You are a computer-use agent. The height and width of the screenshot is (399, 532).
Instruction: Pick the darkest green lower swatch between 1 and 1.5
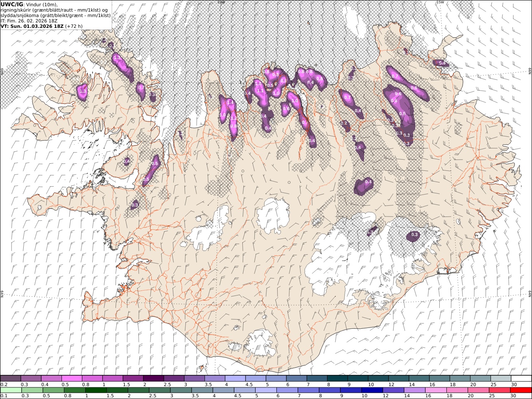[x=96, y=390]
